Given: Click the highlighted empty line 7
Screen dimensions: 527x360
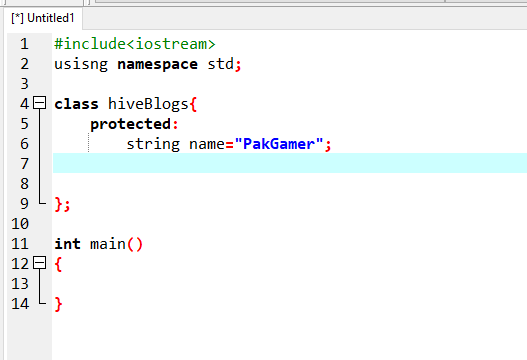Looking at the screenshot, I should (290, 163).
